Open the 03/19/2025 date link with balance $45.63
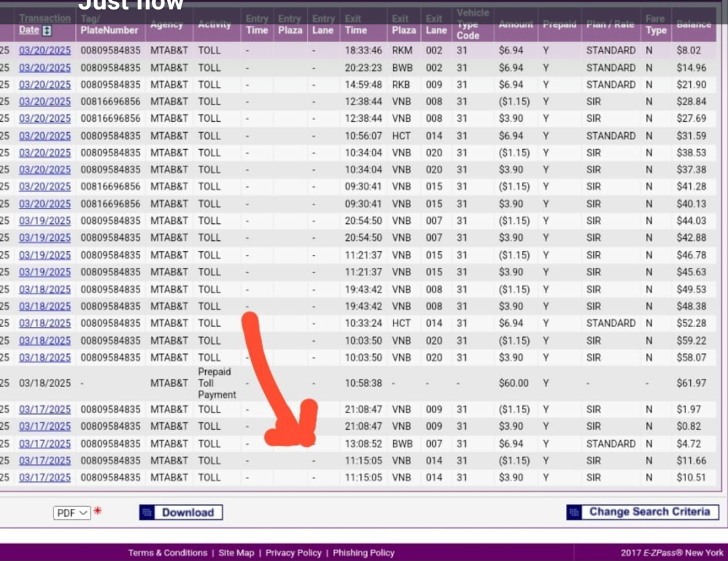This screenshot has width=728, height=561. click(45, 272)
